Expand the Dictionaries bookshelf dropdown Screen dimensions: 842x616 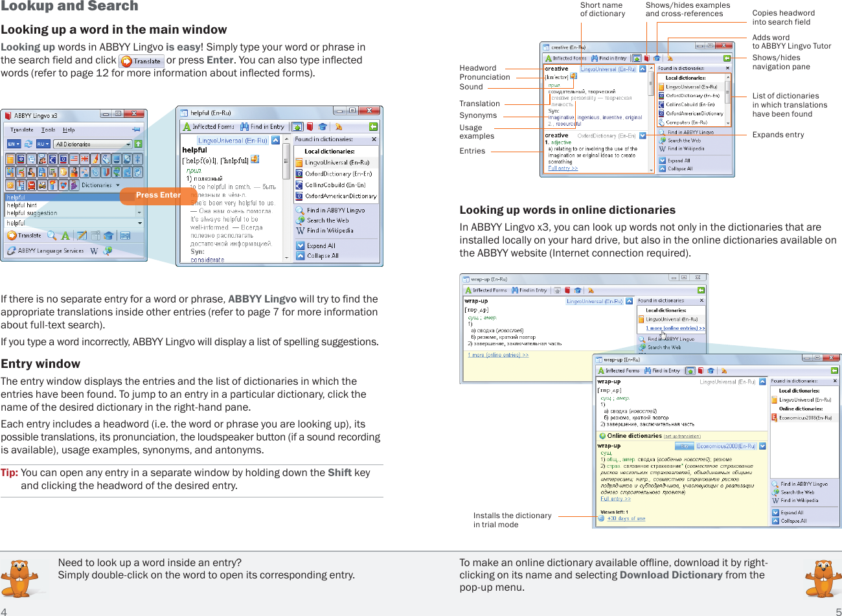100,185
